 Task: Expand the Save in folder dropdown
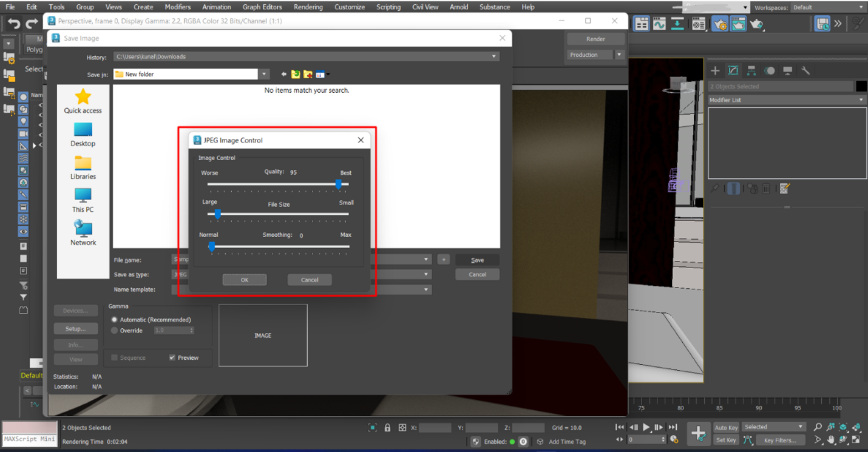[264, 73]
